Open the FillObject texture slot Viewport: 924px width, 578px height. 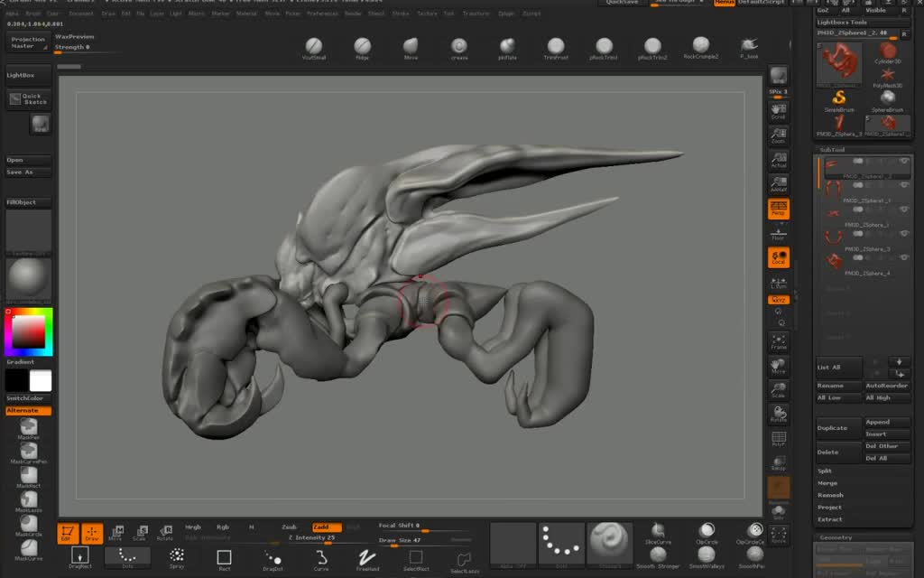(x=28, y=230)
